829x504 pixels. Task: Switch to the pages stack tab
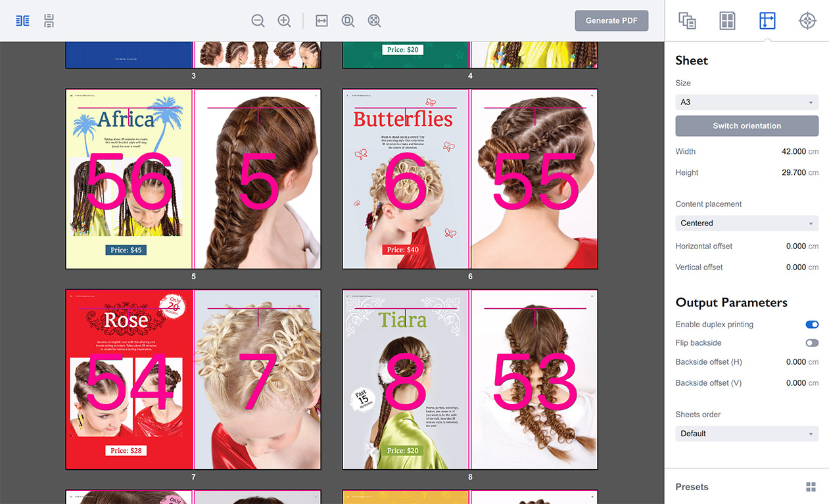pos(687,21)
